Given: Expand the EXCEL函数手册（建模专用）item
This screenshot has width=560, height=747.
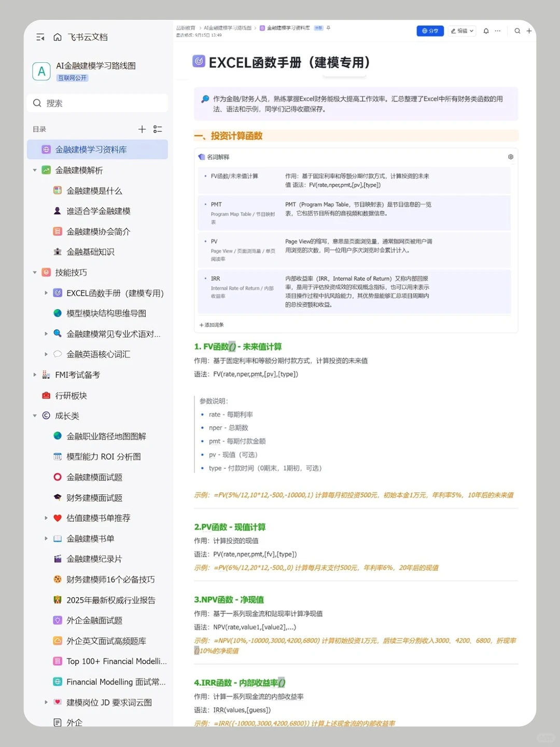Looking at the screenshot, I should pos(46,293).
